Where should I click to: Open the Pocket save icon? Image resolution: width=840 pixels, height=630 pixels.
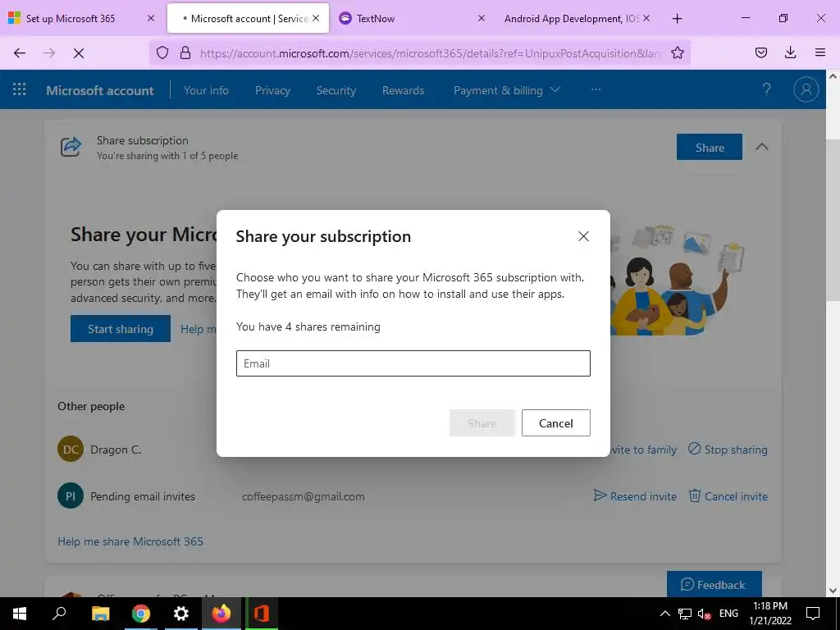click(x=760, y=52)
